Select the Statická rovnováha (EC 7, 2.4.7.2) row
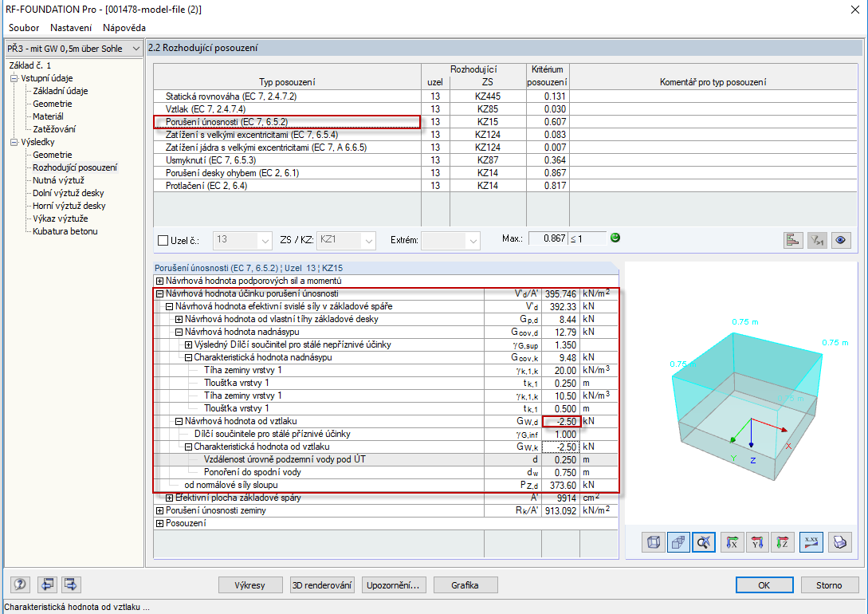868x614 pixels. (505, 96)
